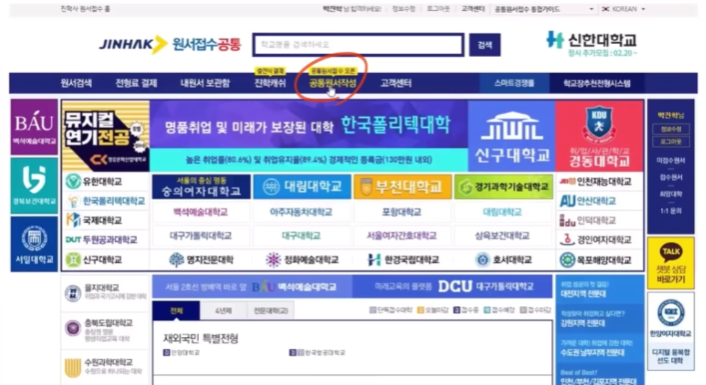Click the 미접수원서 sidebar link
This screenshot has width=706, height=385.
pyautogui.click(x=671, y=160)
